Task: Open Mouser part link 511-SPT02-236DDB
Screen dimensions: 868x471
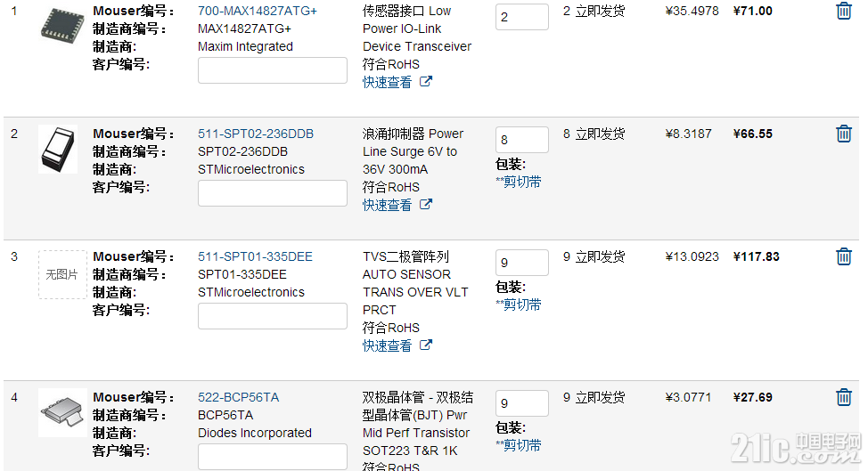Action: tap(255, 134)
